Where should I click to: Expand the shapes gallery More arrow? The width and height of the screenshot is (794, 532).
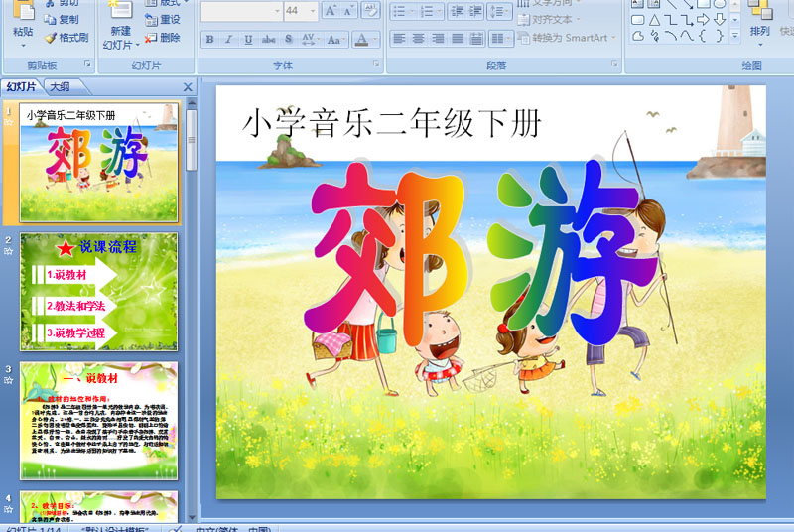[734, 36]
